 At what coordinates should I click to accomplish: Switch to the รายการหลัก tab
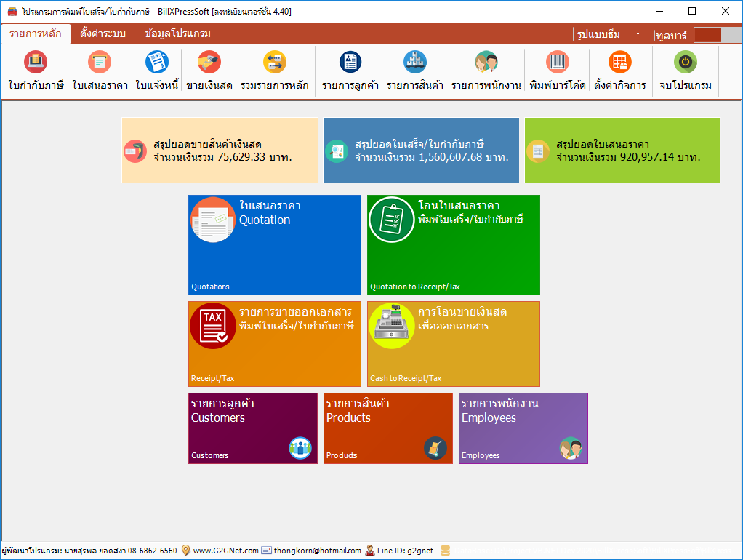[36, 33]
